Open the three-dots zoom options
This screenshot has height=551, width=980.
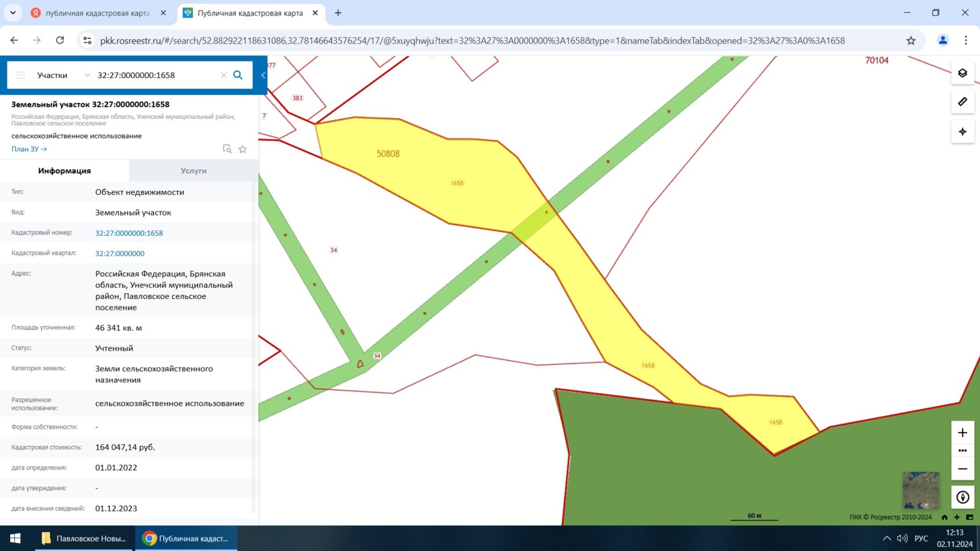coord(962,451)
